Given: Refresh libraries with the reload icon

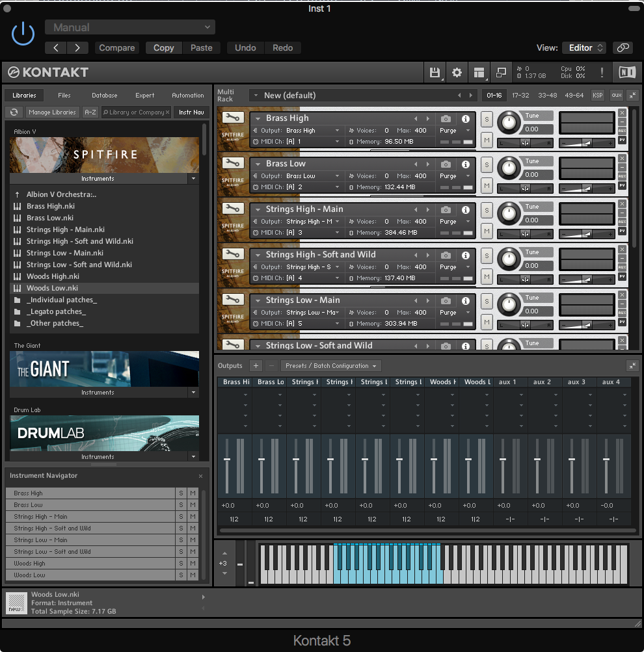Looking at the screenshot, I should (x=14, y=112).
